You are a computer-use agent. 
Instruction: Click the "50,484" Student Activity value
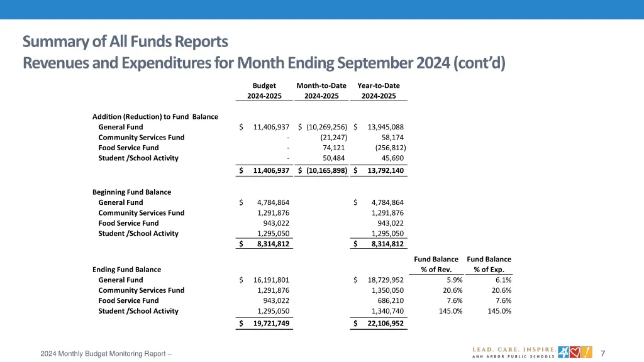(333, 158)
